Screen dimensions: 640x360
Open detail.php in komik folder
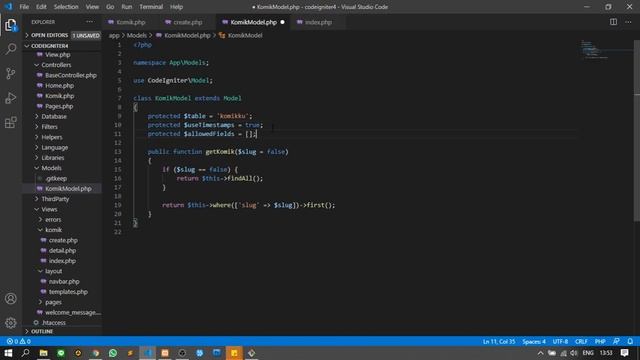pyautogui.click(x=62, y=251)
